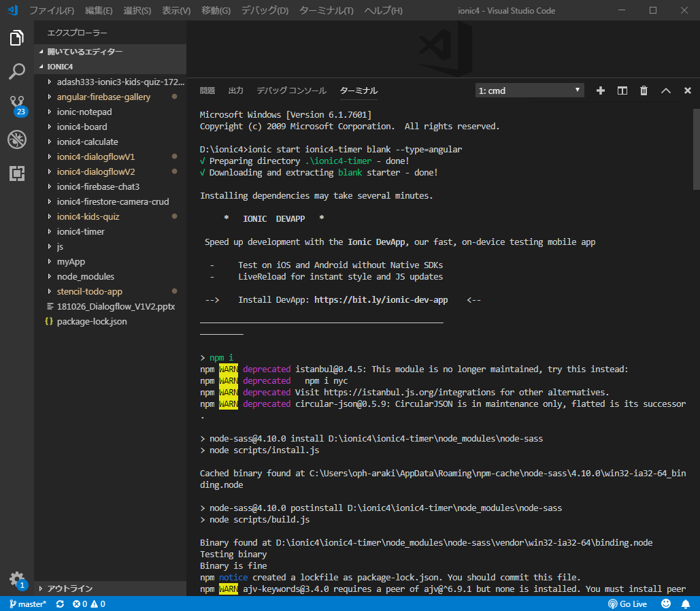Kill terminal with trash icon
Screen dimensions: 700x611
pyautogui.click(x=644, y=90)
